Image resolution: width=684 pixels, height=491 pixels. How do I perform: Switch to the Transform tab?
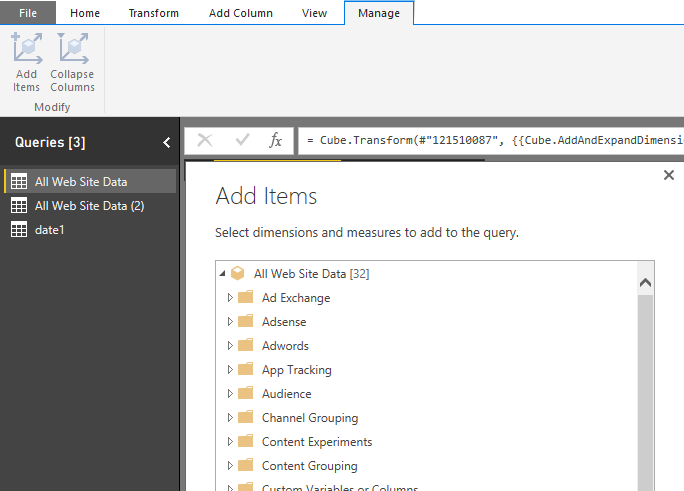pos(154,13)
